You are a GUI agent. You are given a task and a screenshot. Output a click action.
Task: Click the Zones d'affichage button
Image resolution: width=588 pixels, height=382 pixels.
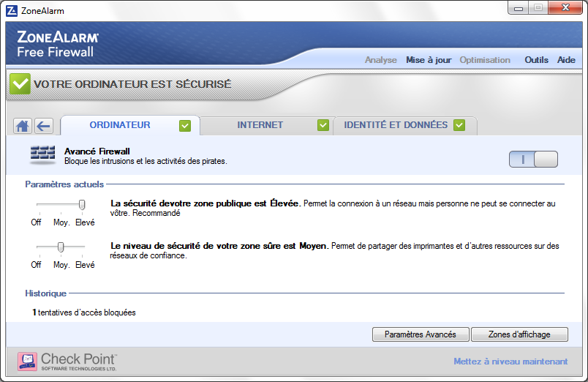point(519,334)
